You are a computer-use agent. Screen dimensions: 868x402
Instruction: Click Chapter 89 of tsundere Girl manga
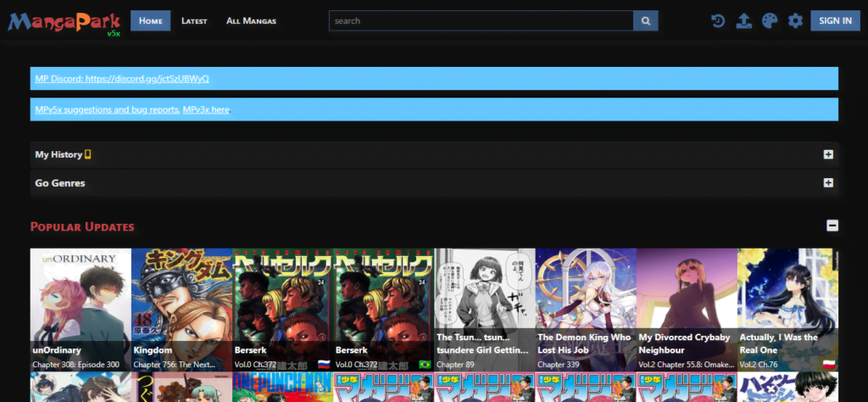pyautogui.click(x=455, y=365)
